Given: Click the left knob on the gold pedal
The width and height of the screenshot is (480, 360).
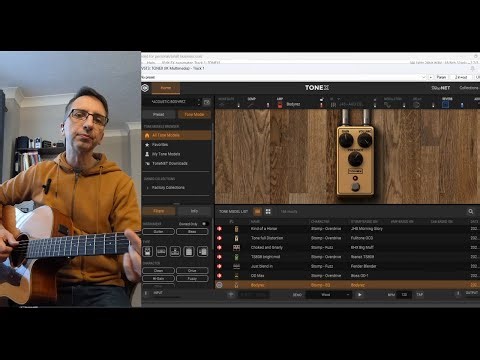Looking at the screenshot, I should [x=346, y=140].
